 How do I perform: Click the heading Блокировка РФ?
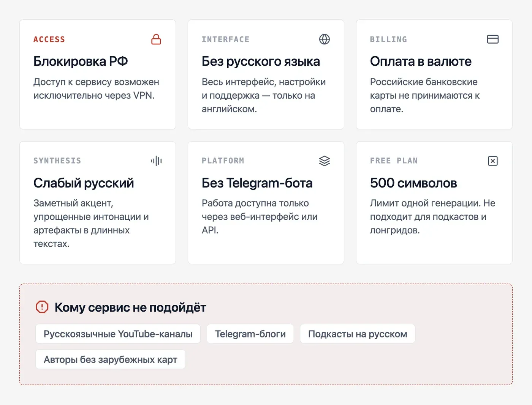tap(81, 61)
